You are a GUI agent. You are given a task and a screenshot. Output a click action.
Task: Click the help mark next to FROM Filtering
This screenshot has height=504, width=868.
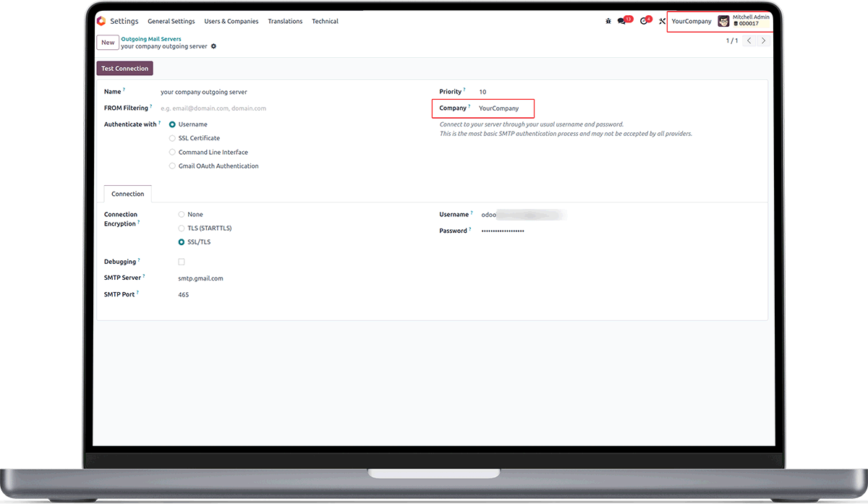pos(151,106)
